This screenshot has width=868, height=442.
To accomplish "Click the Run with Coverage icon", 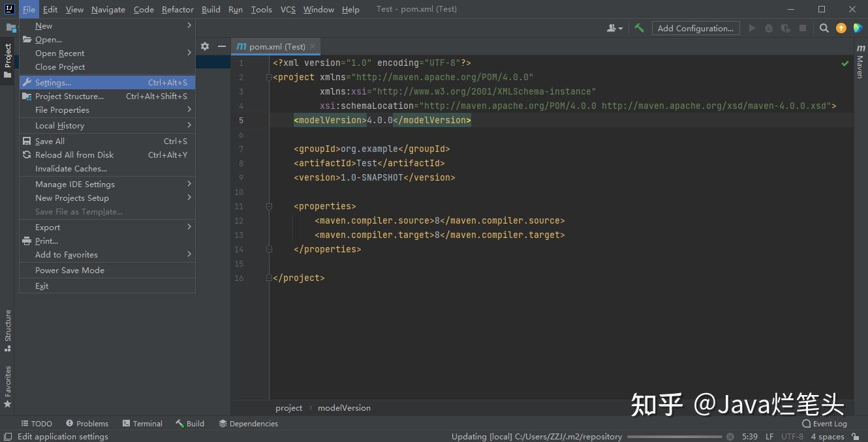I will (786, 28).
